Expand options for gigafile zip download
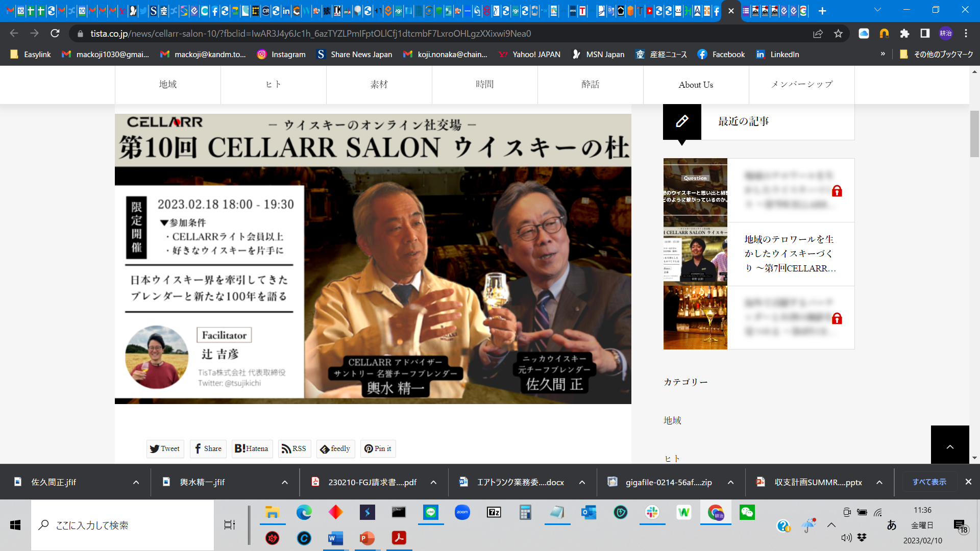This screenshot has height=551, width=980. [731, 482]
